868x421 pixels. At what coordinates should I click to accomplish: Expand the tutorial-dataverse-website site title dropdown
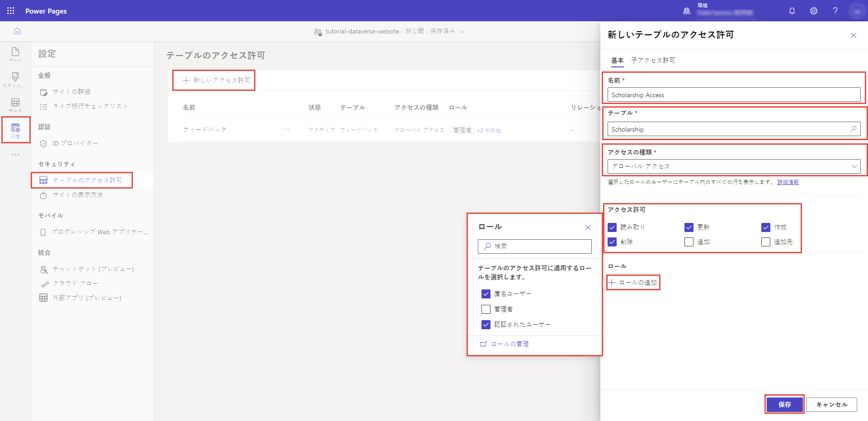(462, 31)
